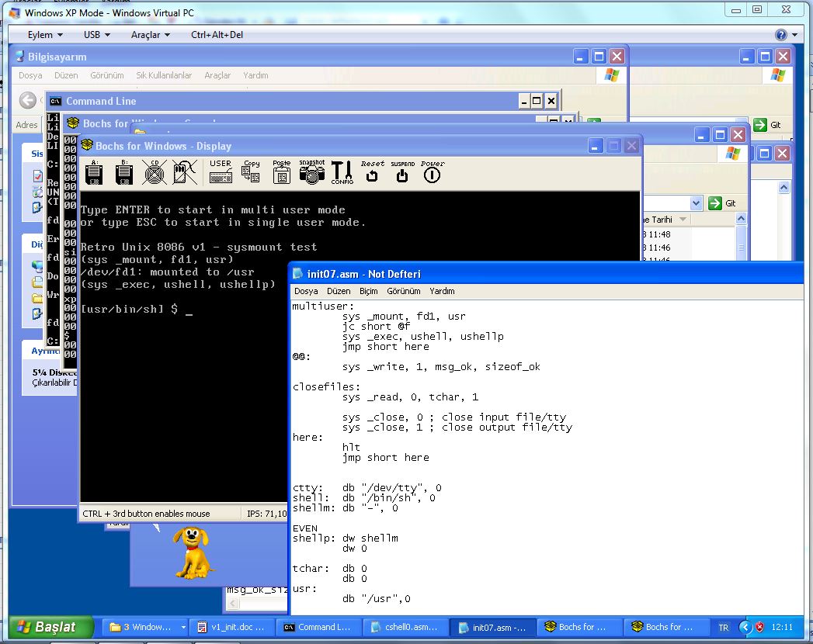
Task: Switch to v1_init.doc taskbar item
Action: tap(231, 627)
